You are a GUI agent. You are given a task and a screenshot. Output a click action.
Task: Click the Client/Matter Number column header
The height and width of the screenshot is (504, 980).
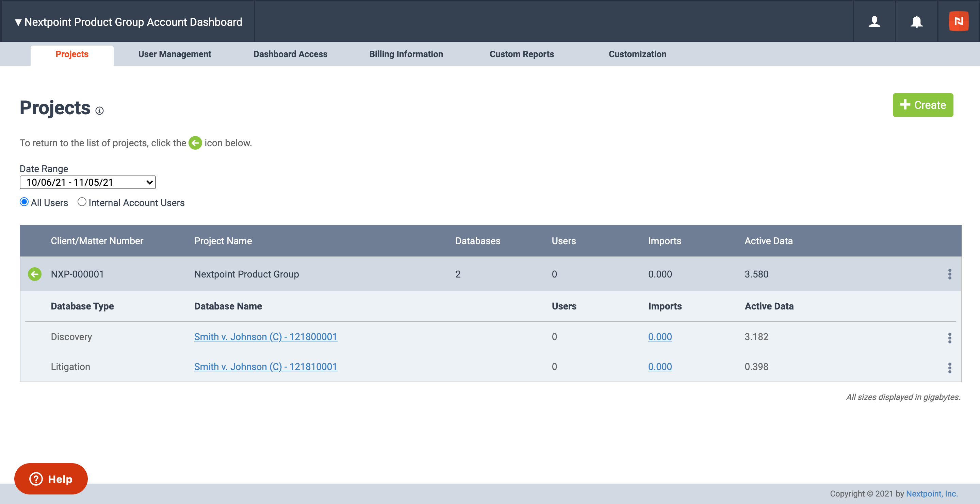(97, 241)
